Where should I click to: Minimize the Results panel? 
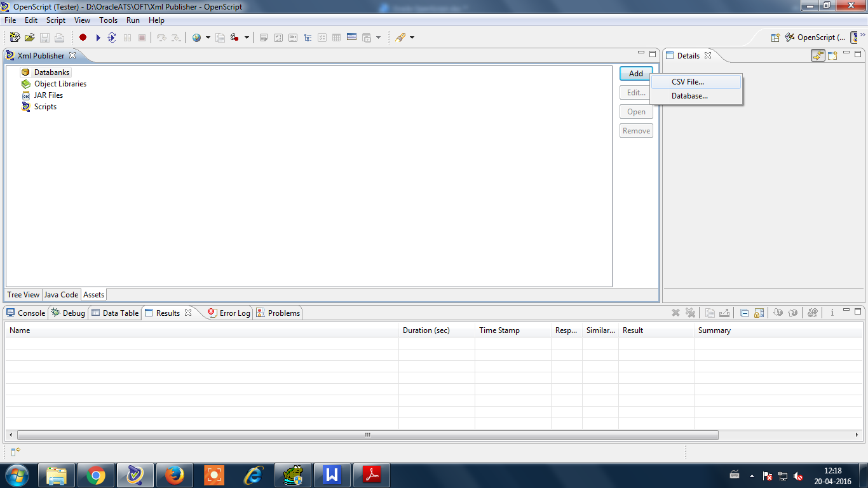point(846,311)
